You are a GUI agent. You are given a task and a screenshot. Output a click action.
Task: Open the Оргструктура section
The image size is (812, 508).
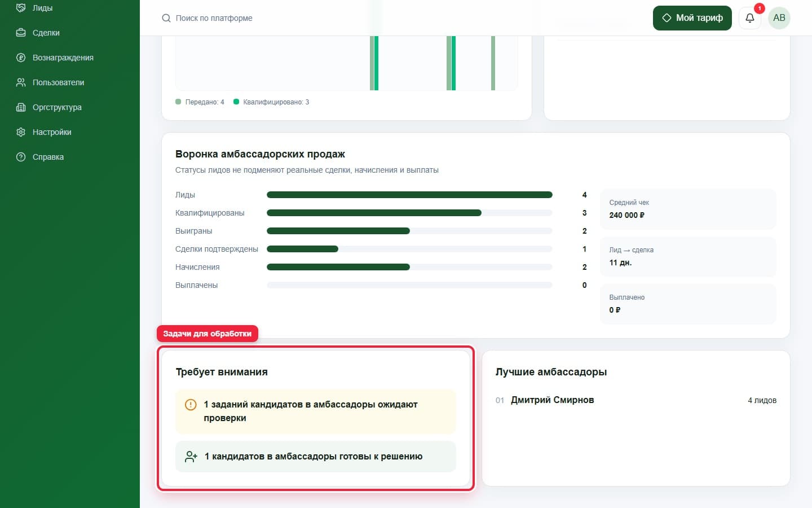click(70, 107)
